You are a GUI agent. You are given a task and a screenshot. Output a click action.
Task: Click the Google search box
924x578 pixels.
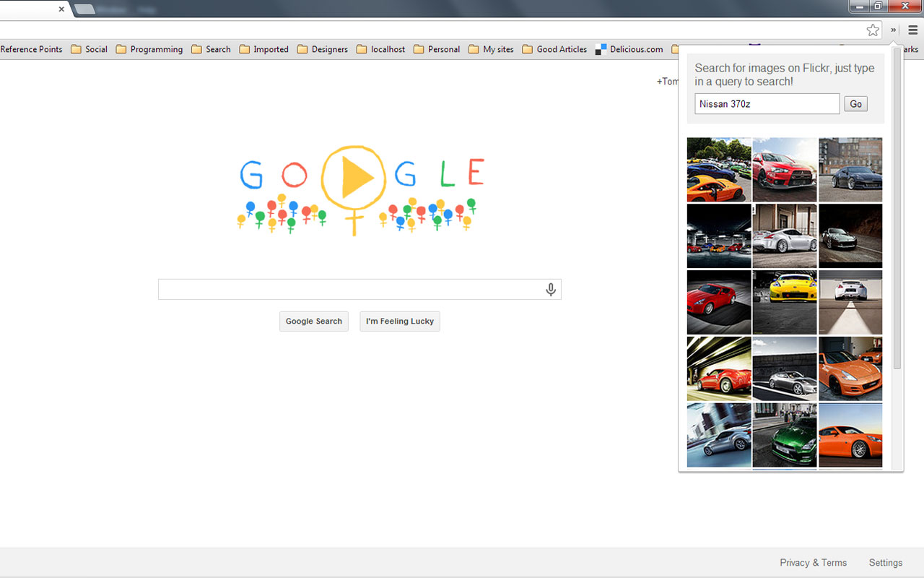[x=359, y=290]
